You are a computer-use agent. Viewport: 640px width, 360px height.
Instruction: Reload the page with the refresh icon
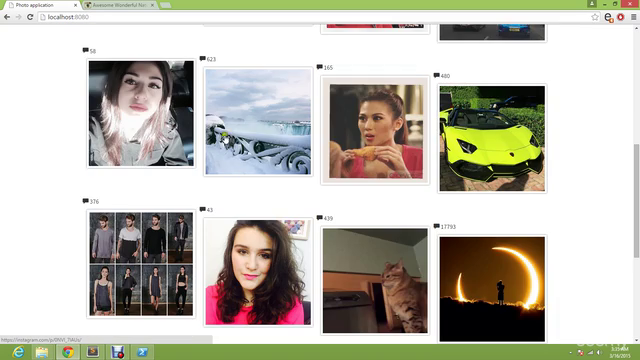[x=30, y=17]
